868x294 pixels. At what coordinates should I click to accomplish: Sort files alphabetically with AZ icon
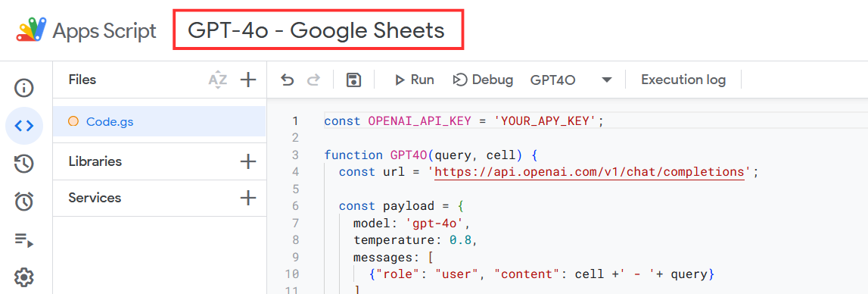click(217, 80)
